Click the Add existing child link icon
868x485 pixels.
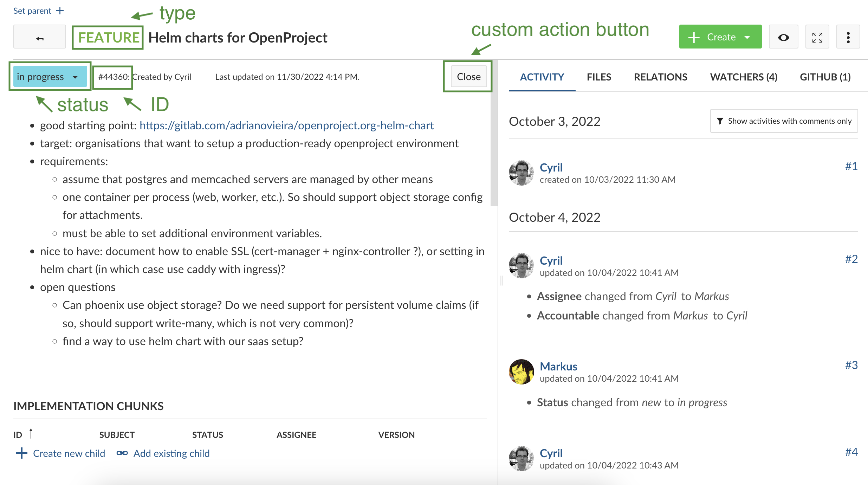point(122,453)
